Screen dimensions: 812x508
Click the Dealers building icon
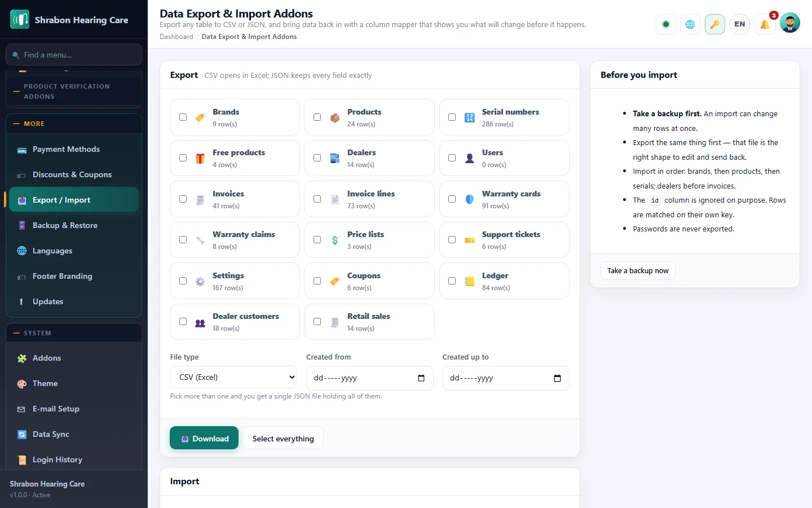(335, 159)
